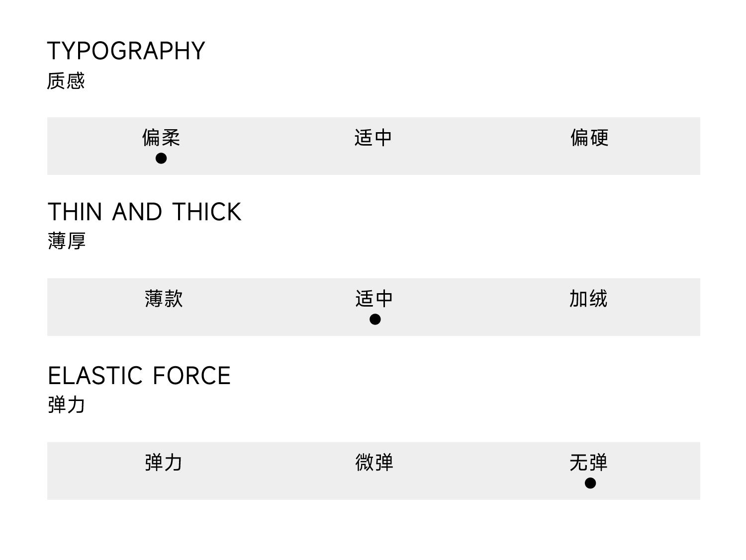Click the black dot under 偏柔

click(x=161, y=158)
